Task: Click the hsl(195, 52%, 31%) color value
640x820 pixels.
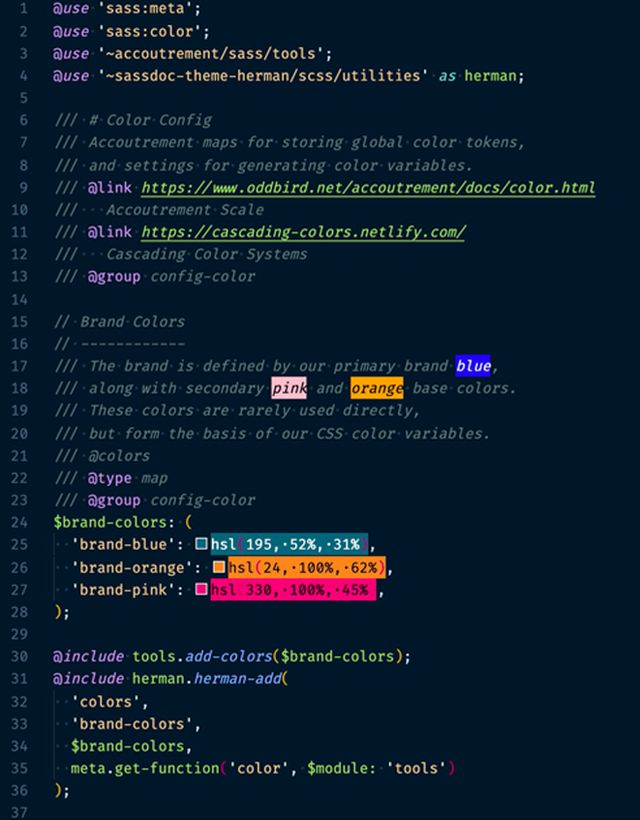Action: (290, 544)
